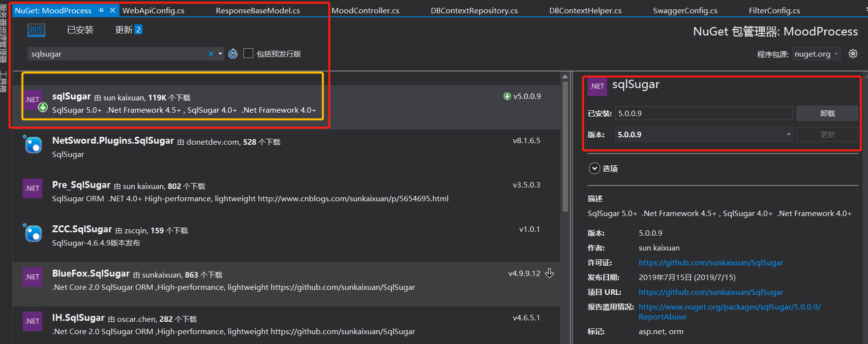This screenshot has width=868, height=344.
Task: Click the 发布日期 2019年7月15日 value
Action: tap(687, 278)
